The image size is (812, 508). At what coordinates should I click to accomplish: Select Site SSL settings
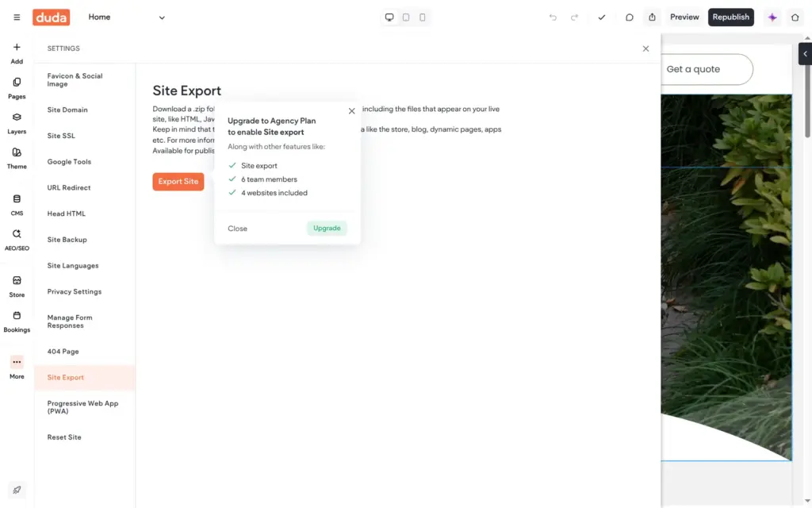84,136
